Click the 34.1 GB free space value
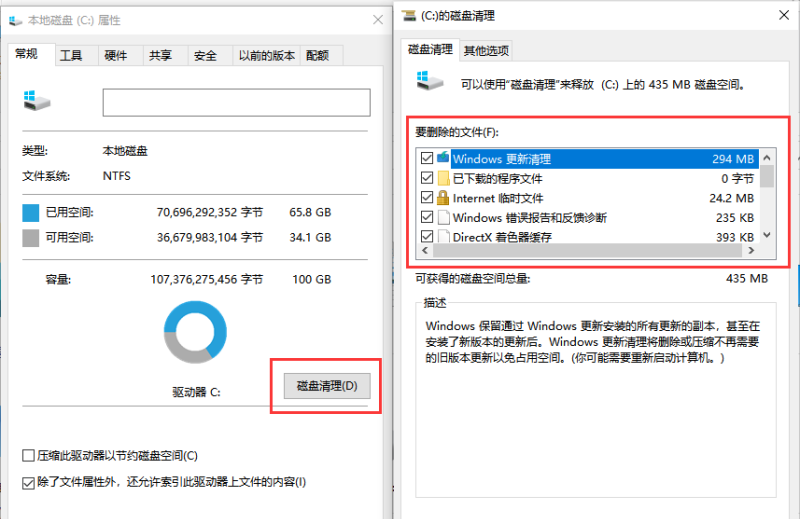Viewport: 800px width, 519px height. (x=310, y=237)
